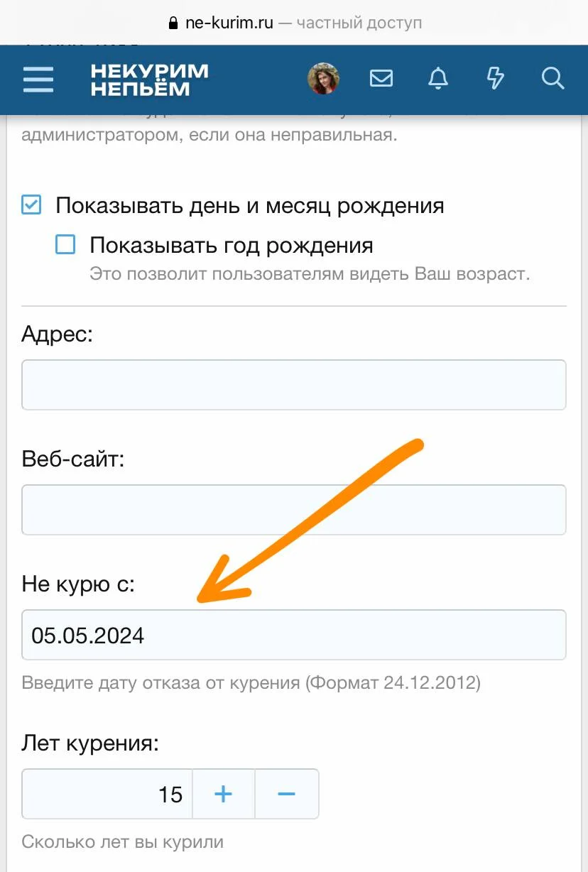Select the Не курю с date field
This screenshot has width=588, height=872.
click(x=294, y=634)
